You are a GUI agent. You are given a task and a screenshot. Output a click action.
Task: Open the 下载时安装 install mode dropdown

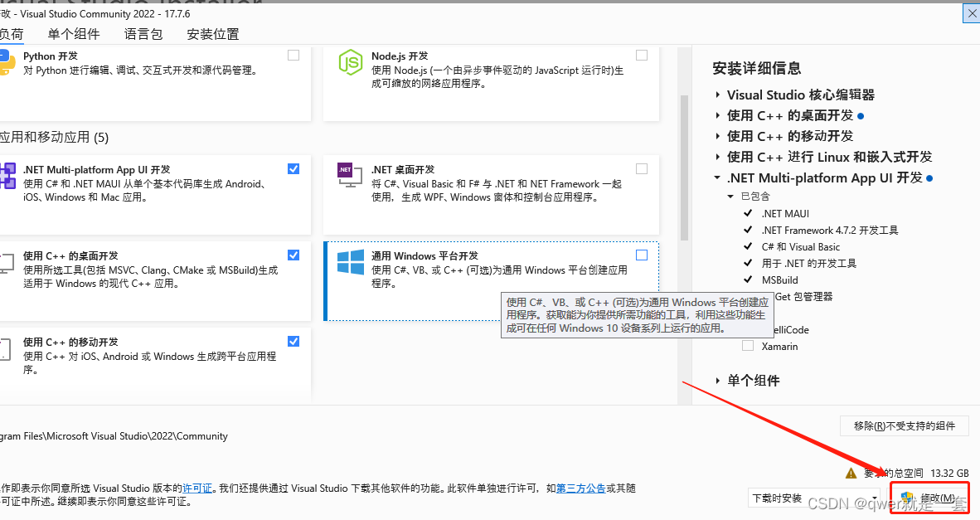click(813, 498)
